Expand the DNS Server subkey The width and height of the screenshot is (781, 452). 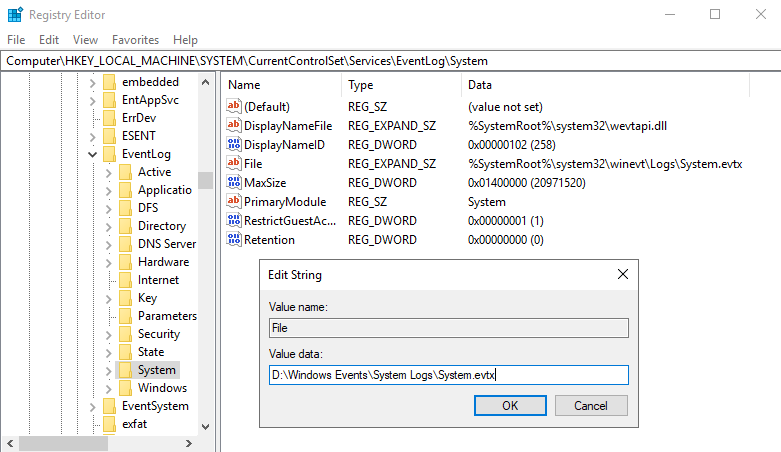(109, 244)
